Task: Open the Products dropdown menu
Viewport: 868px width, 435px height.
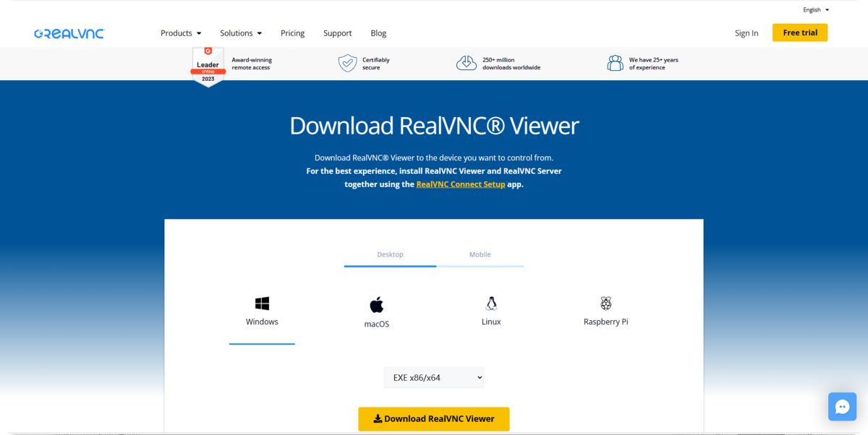Action: [x=180, y=33]
